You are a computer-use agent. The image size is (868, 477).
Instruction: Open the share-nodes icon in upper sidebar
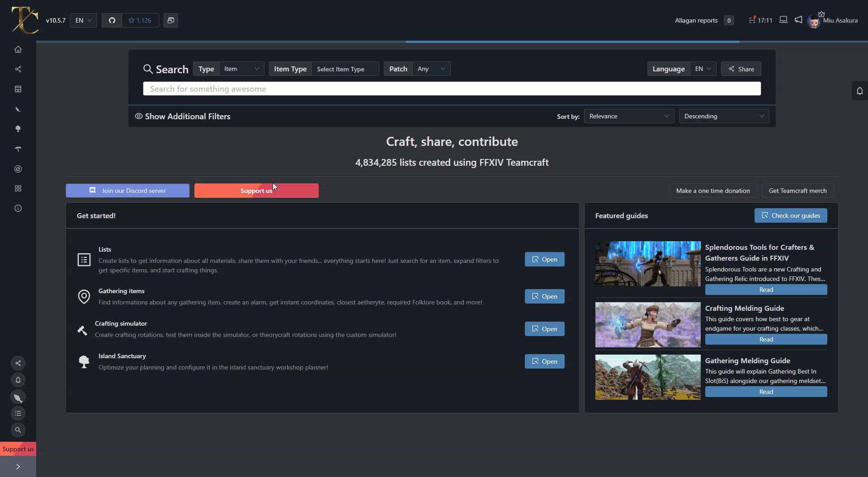[x=18, y=69]
